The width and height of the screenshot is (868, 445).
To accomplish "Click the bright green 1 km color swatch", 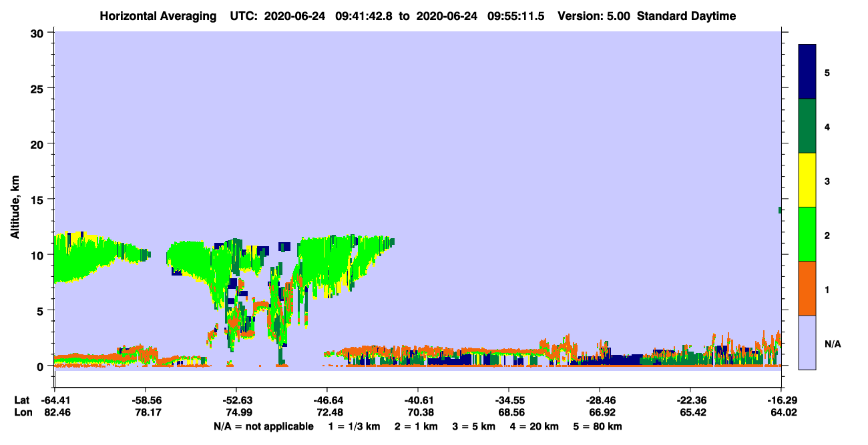I will [x=807, y=234].
